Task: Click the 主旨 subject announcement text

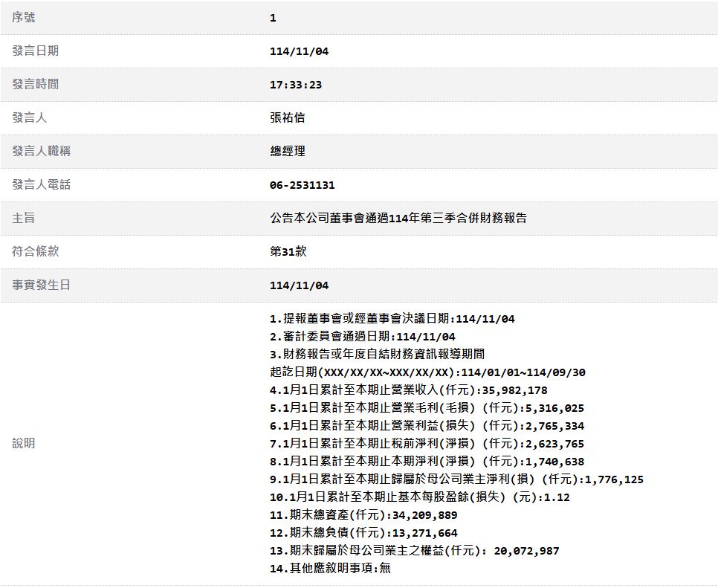Action: [398, 219]
